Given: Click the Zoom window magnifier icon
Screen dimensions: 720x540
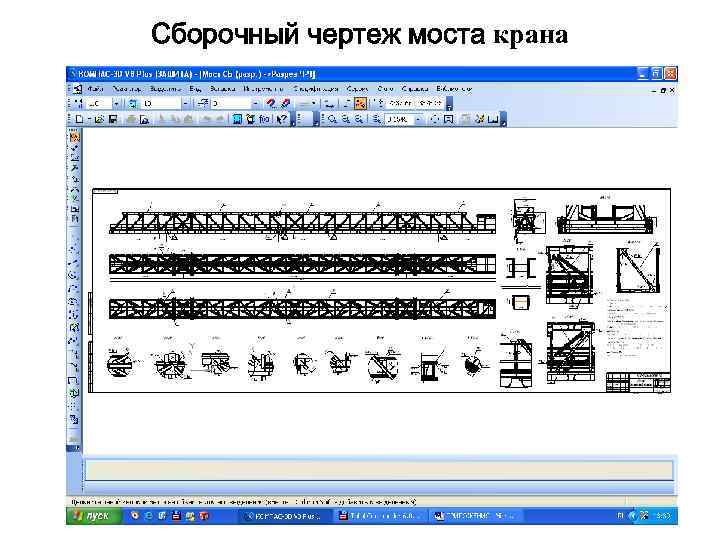Looking at the screenshot, I should [332, 119].
